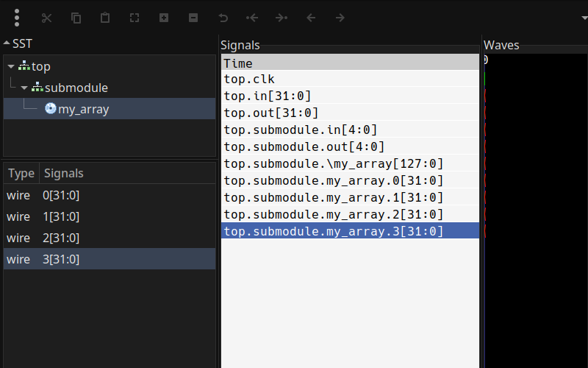Select top.submodule.\my_array[127:0] signal
The image size is (588, 368).
351,163
